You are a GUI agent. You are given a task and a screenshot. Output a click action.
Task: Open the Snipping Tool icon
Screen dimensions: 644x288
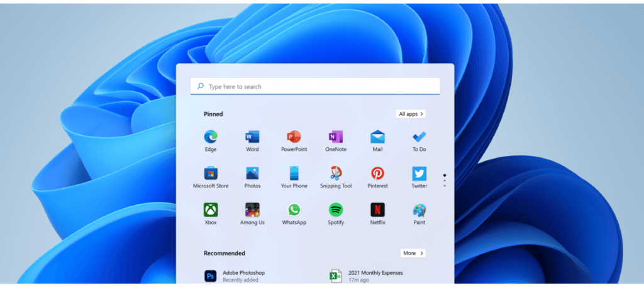(x=336, y=173)
